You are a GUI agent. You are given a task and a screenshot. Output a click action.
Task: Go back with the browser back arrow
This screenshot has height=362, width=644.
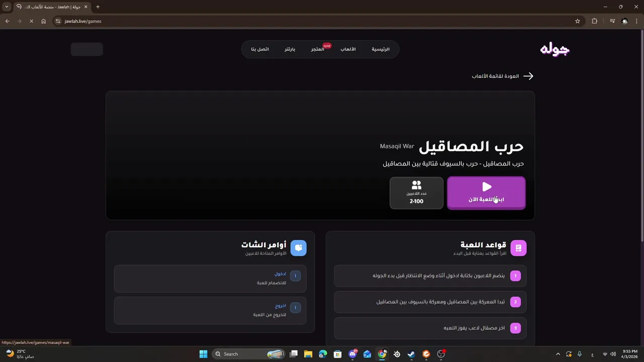click(x=7, y=21)
